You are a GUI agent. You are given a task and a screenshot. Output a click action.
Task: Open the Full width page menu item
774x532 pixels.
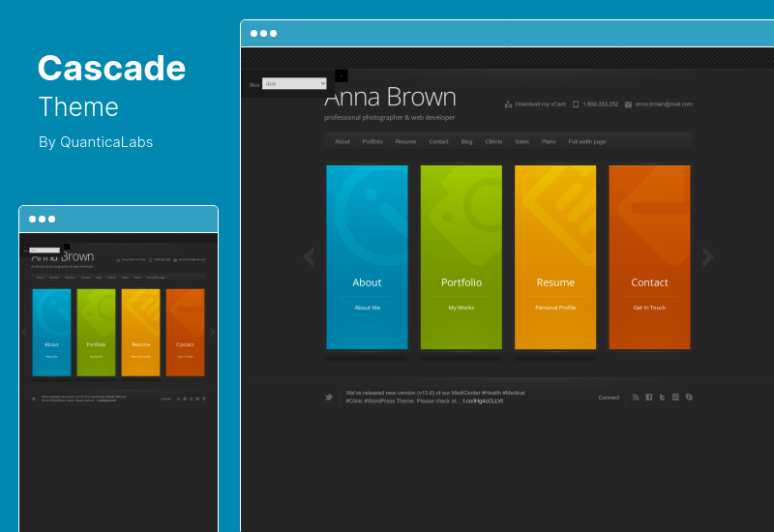[587, 141]
